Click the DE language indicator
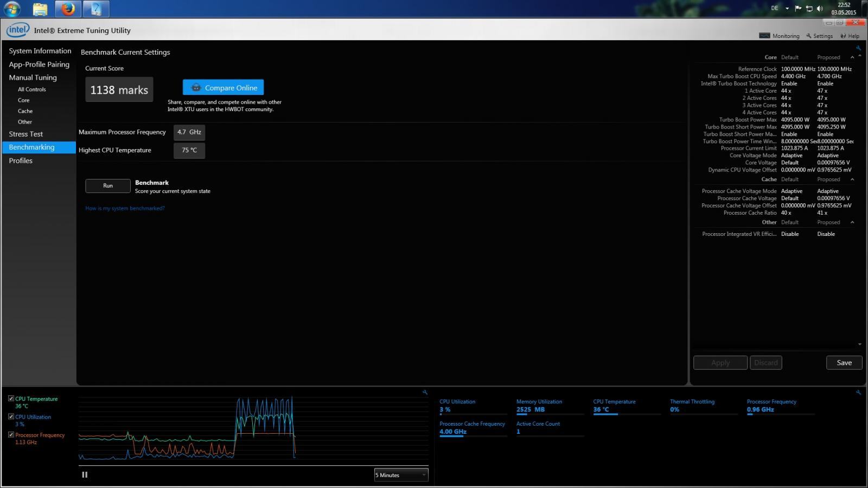Screen dimensions: 868x488 pyautogui.click(x=775, y=8)
